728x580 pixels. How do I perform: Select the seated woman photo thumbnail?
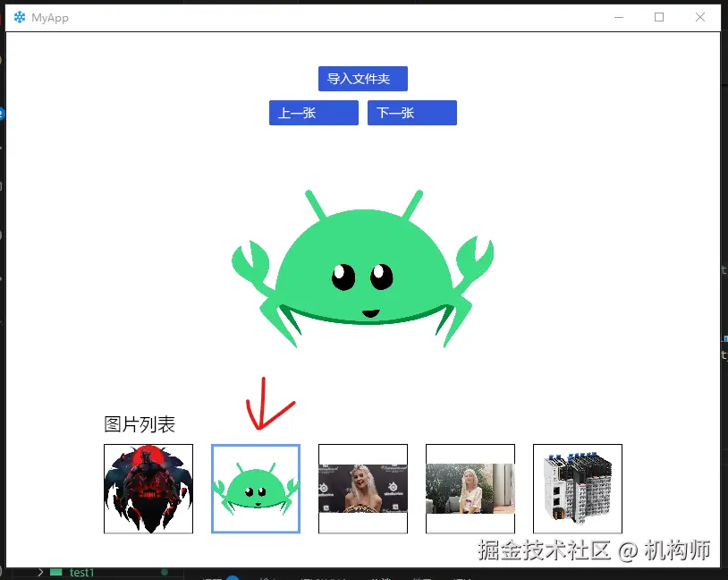click(470, 488)
